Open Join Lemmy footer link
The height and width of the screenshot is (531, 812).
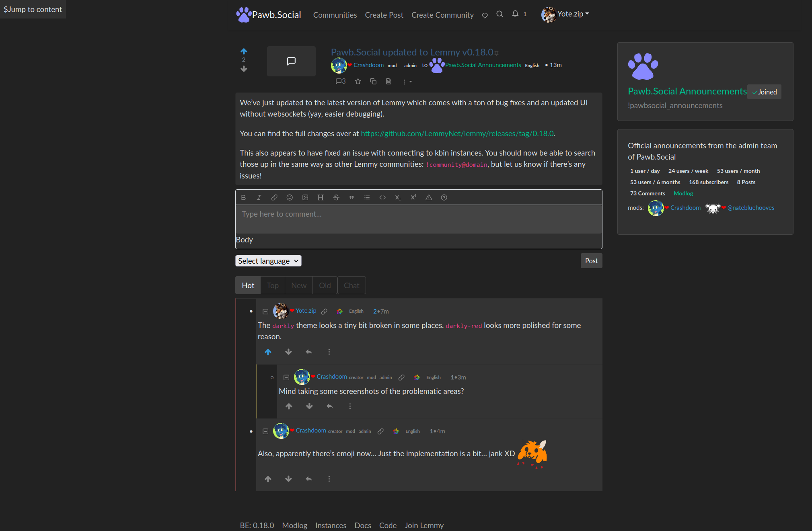point(424,525)
